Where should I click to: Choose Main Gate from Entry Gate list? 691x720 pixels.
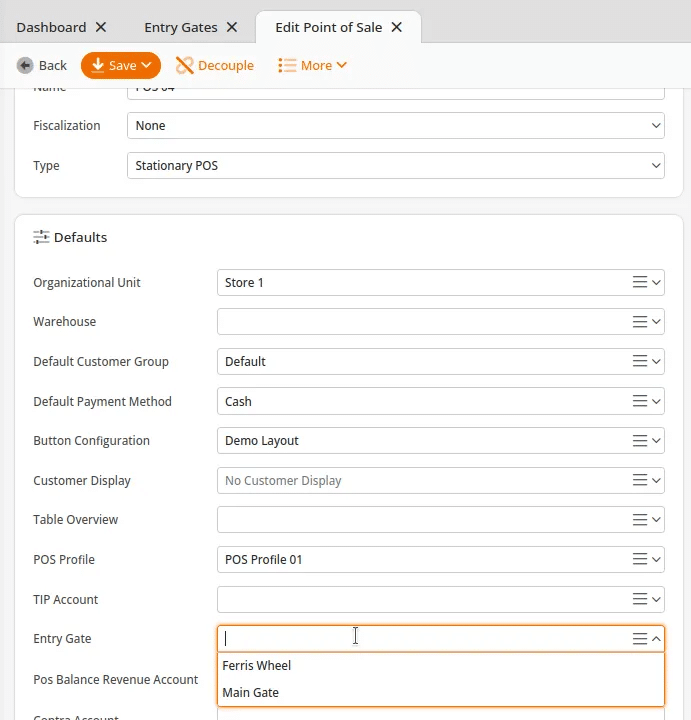click(441, 692)
